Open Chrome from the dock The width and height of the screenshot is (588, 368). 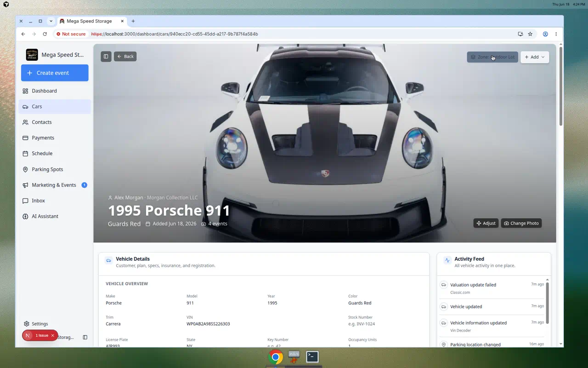pos(276,356)
